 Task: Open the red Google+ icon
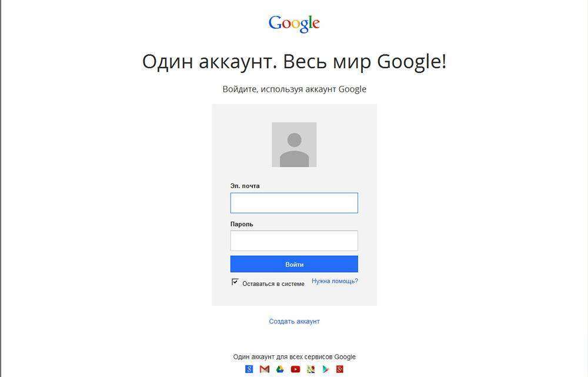pyautogui.click(x=340, y=369)
